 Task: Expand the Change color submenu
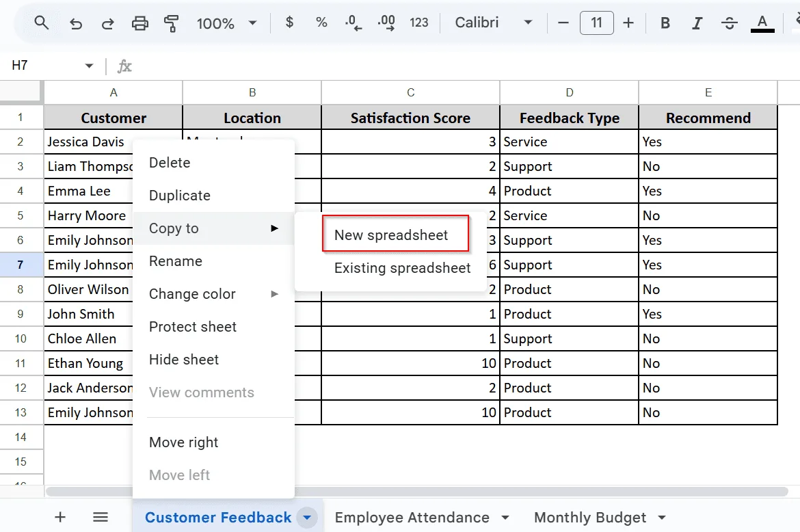coord(213,294)
